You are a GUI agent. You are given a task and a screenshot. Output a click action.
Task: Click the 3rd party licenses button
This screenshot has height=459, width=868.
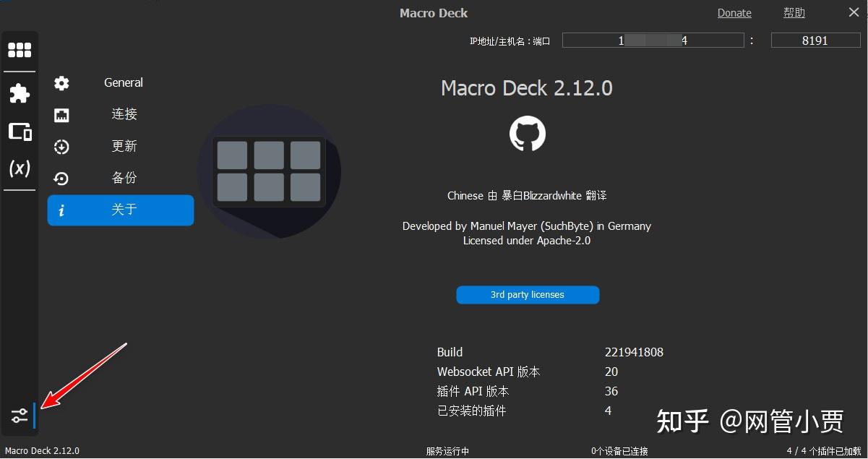tap(528, 295)
